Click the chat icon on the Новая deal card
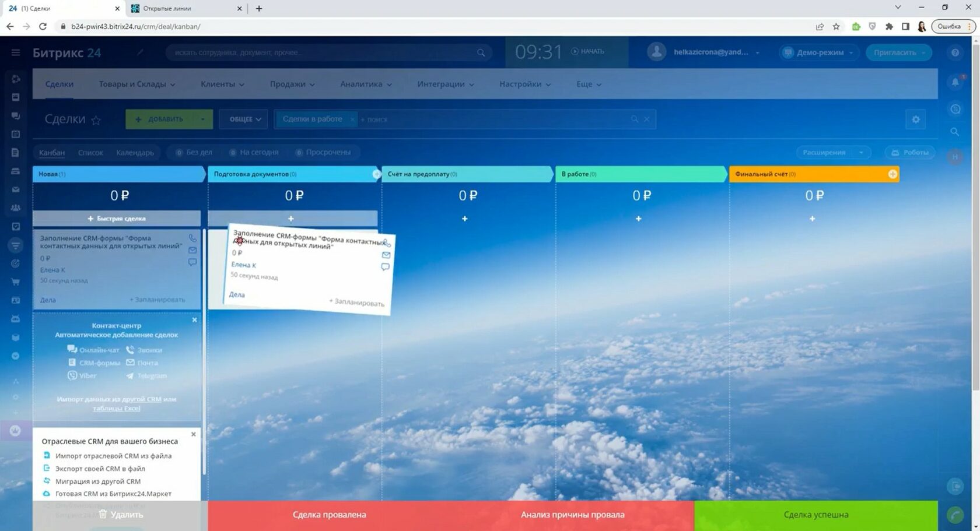Image resolution: width=980 pixels, height=531 pixels. pyautogui.click(x=192, y=262)
